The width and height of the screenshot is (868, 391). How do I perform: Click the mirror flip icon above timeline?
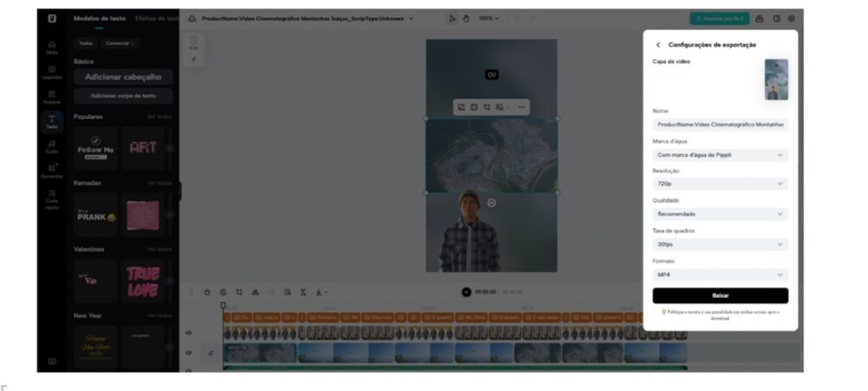(255, 293)
